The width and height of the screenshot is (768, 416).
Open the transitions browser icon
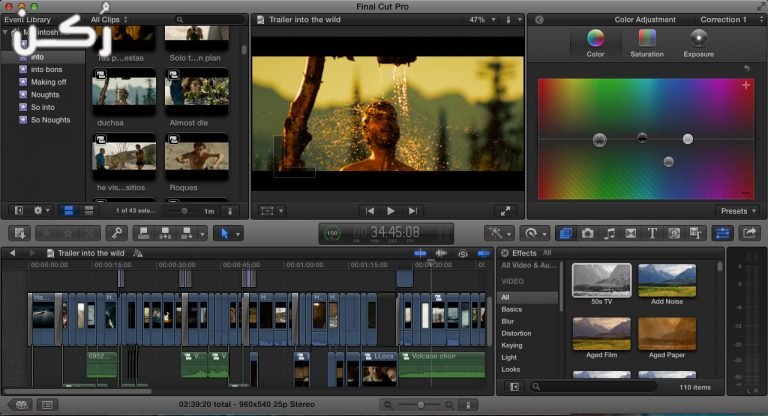pyautogui.click(x=631, y=233)
